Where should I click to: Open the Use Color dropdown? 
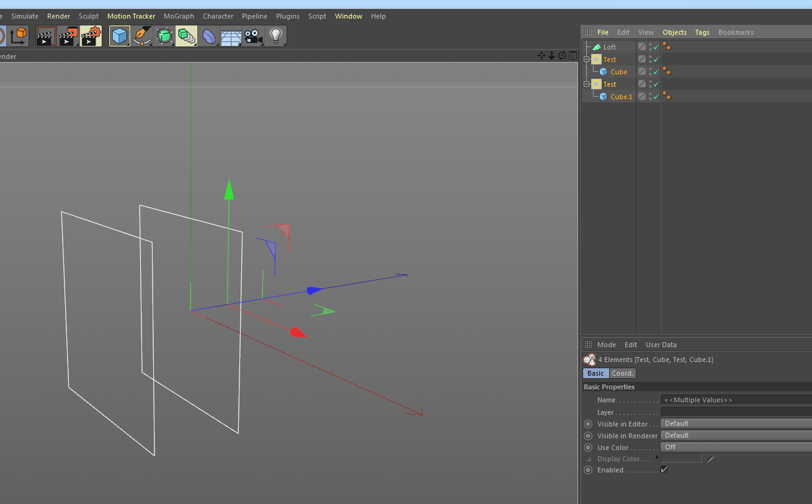click(x=736, y=447)
